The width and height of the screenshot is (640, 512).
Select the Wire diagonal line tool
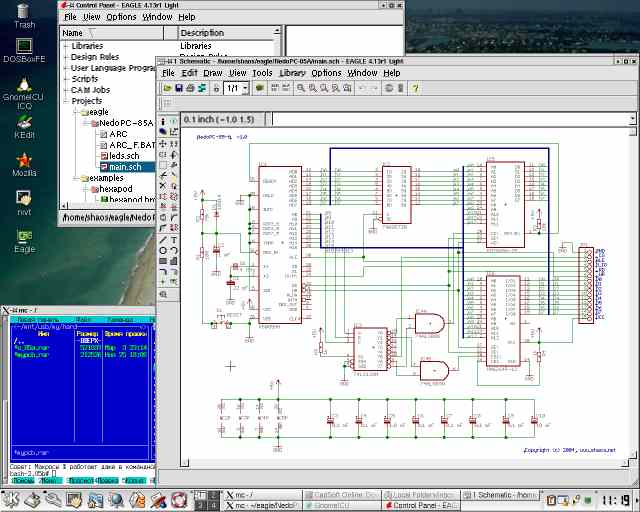163,240
